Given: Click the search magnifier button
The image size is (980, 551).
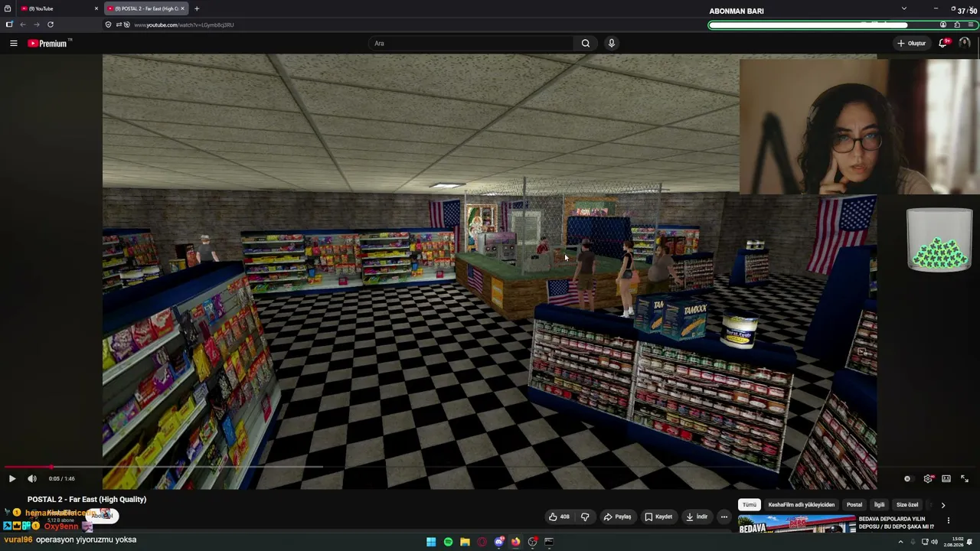Looking at the screenshot, I should [586, 43].
